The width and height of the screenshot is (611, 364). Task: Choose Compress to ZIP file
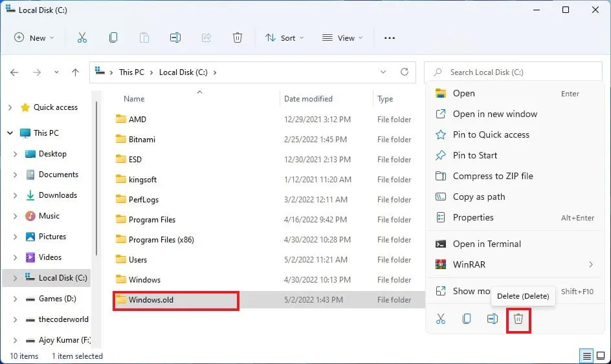(x=515, y=176)
